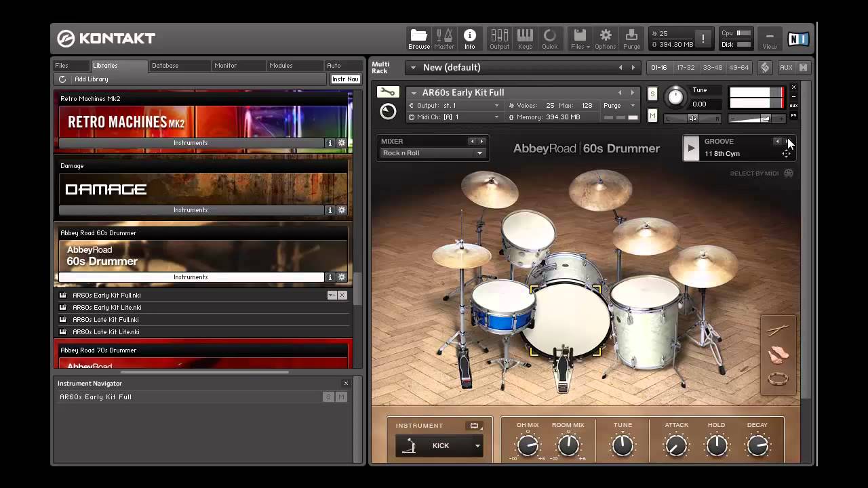The image size is (868, 488).
Task: Open Abbey Road 60s Drummer info icon
Action: point(330,277)
